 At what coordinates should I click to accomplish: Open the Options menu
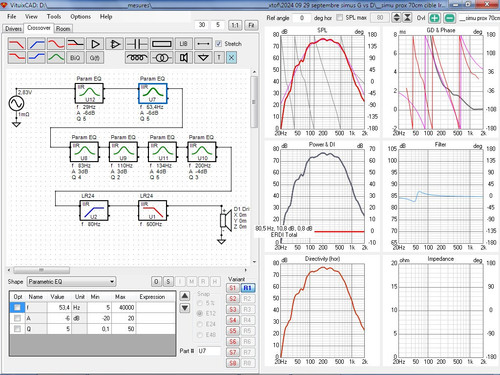coord(80,16)
